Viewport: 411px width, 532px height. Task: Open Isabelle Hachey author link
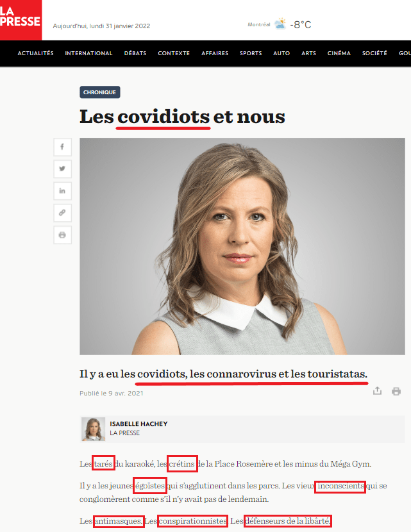click(x=138, y=424)
